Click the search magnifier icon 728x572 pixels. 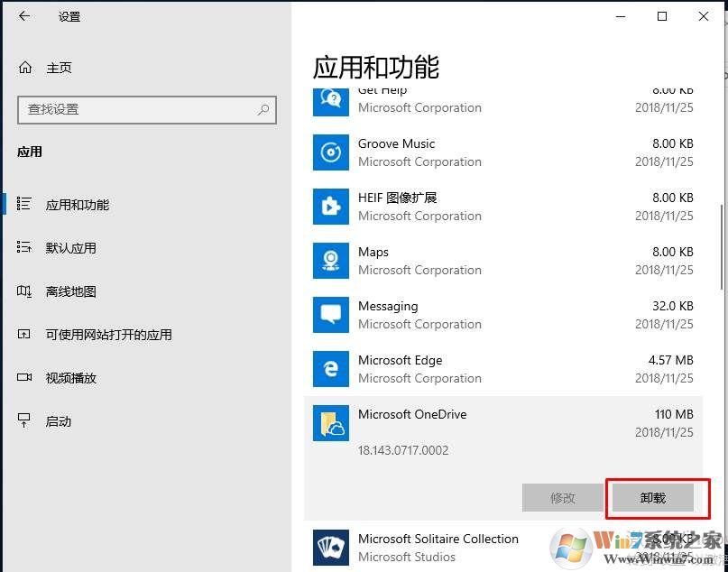[x=263, y=109]
